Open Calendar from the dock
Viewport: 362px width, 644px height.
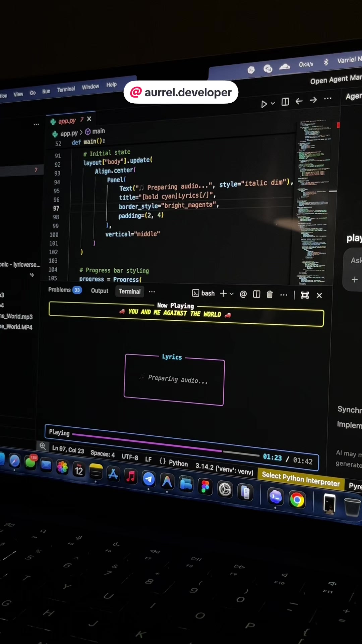pyautogui.click(x=79, y=469)
